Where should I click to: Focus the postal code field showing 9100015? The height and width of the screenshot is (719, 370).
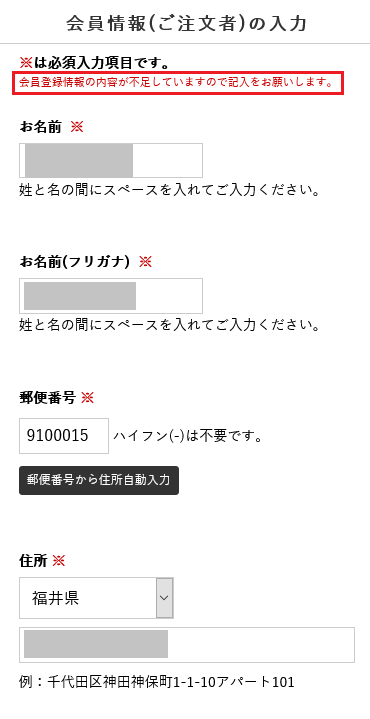tap(64, 436)
